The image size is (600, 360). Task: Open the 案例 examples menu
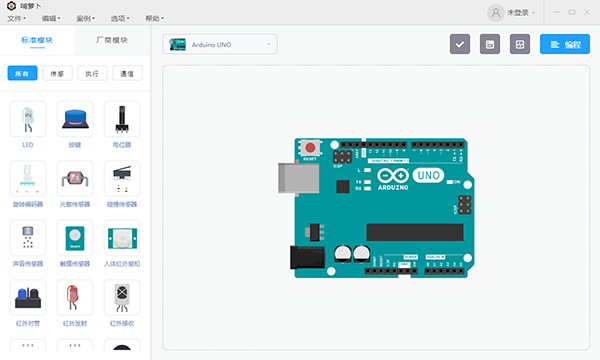(85, 18)
